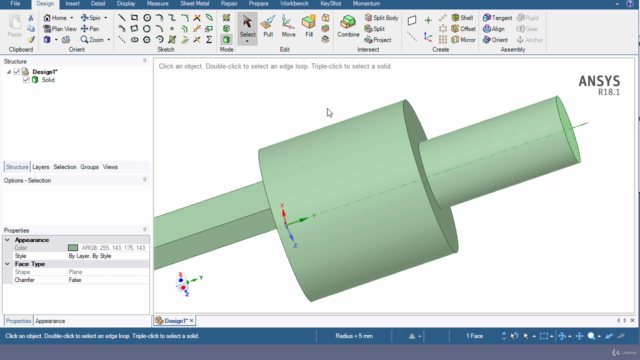Open status bar zoom dropdown arrow
This screenshot has height=360, width=640.
[599, 336]
